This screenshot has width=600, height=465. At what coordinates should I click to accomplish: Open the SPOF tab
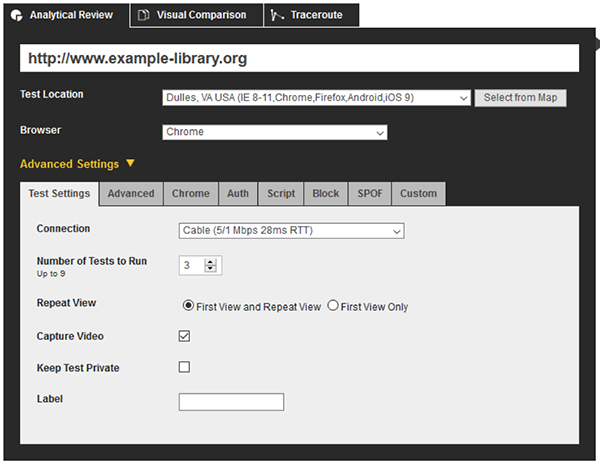pyautogui.click(x=370, y=194)
